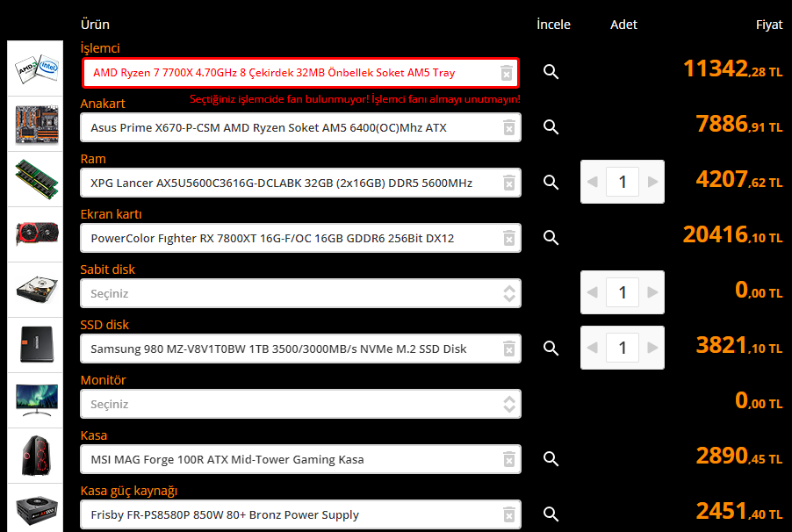The width and height of the screenshot is (792, 532).
Task: Click the Fiyat column header
Action: [769, 25]
